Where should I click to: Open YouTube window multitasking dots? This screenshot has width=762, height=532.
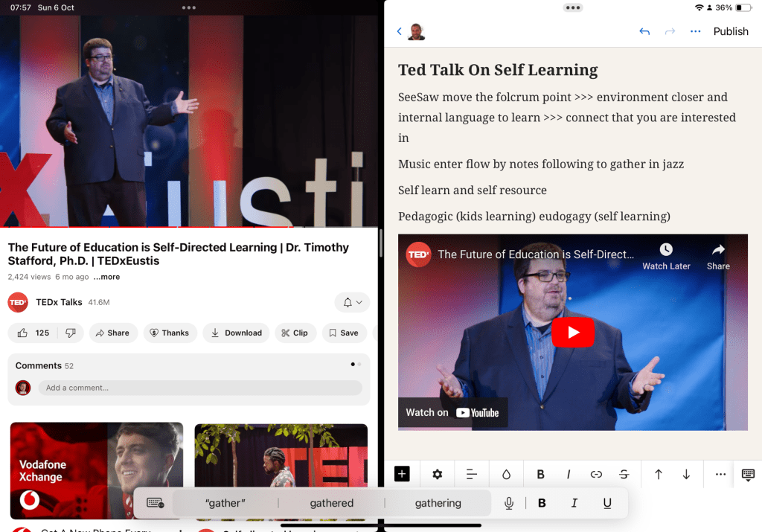click(x=188, y=7)
